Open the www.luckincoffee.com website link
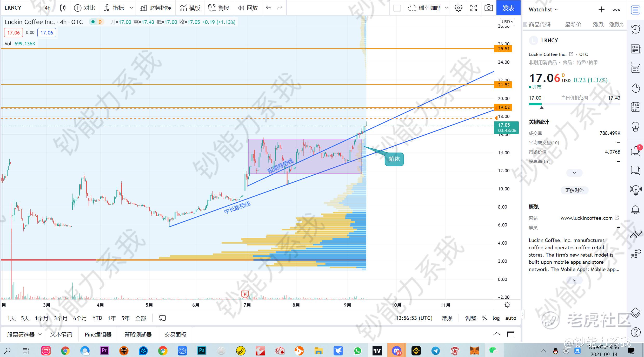Screen dimensions: 644x357 (586, 218)
